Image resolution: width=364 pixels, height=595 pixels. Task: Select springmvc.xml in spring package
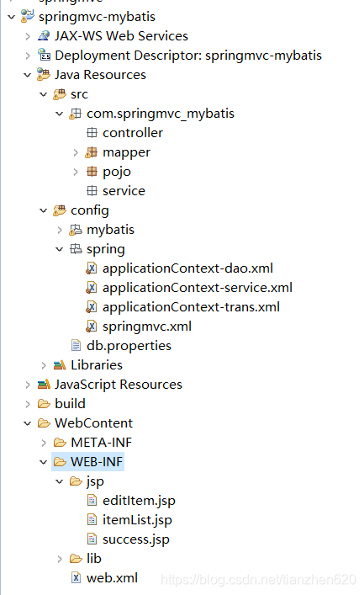point(147,327)
